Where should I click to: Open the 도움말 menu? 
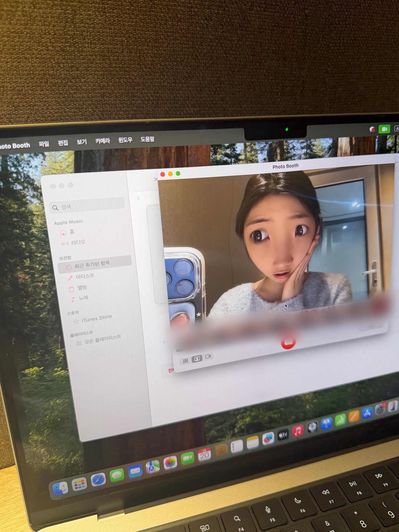point(148,139)
